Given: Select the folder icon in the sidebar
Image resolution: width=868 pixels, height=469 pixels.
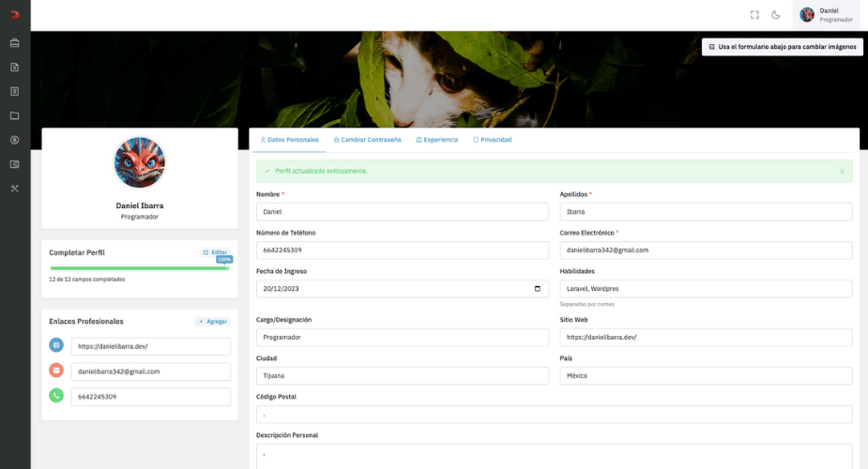Looking at the screenshot, I should click(x=14, y=115).
